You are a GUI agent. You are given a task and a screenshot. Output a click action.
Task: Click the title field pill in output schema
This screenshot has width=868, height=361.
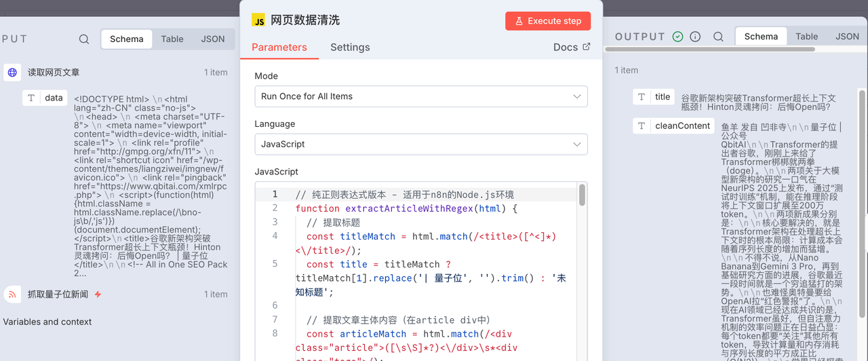(654, 97)
